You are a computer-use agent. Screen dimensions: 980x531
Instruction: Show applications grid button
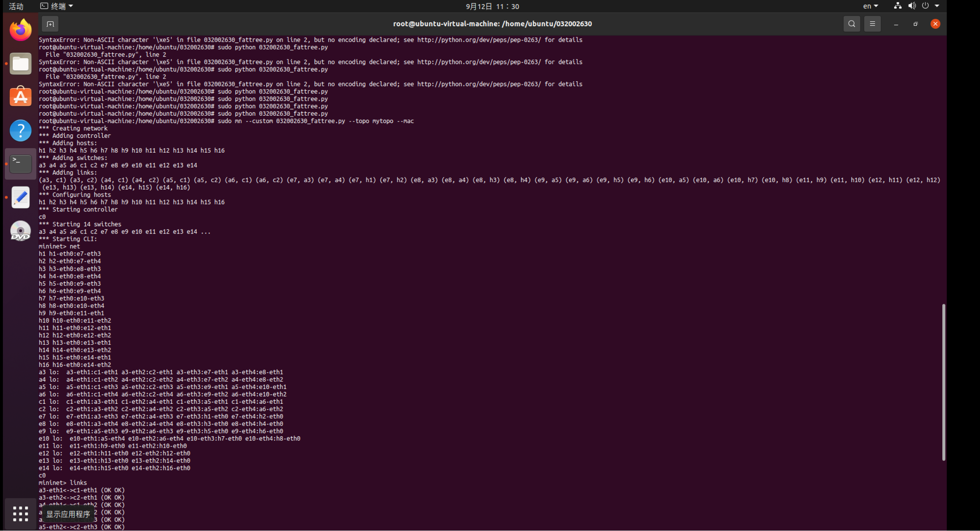coord(21,514)
